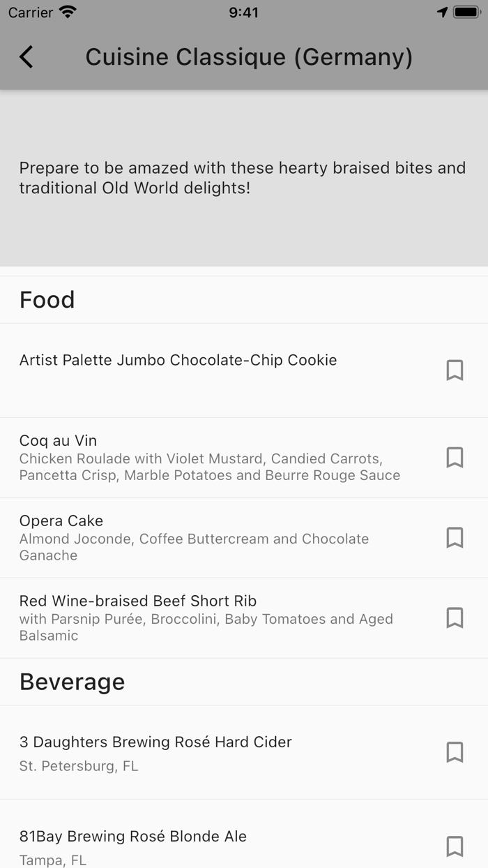Toggle bookmark for Opera Cake

tap(455, 537)
